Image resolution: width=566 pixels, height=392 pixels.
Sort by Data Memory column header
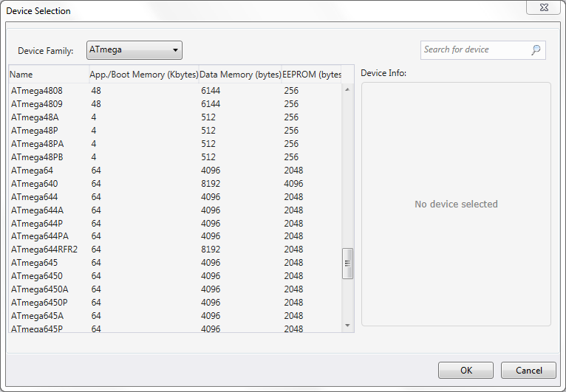240,75
